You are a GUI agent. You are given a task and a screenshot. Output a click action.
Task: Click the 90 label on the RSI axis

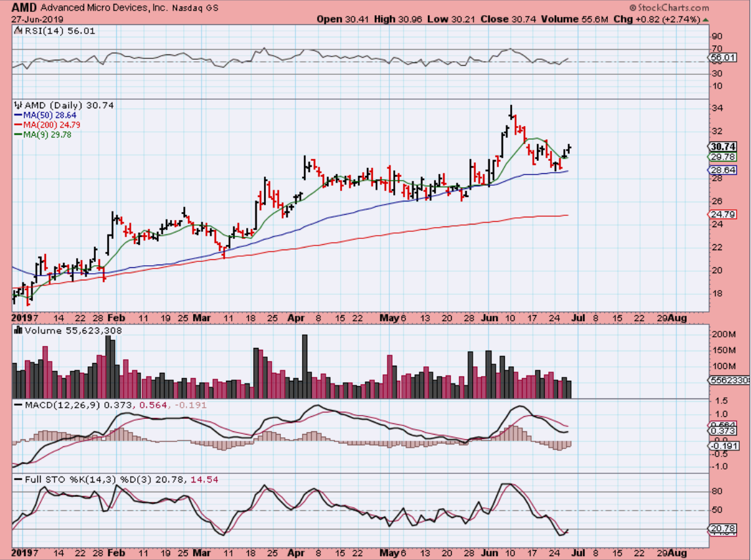(x=717, y=36)
